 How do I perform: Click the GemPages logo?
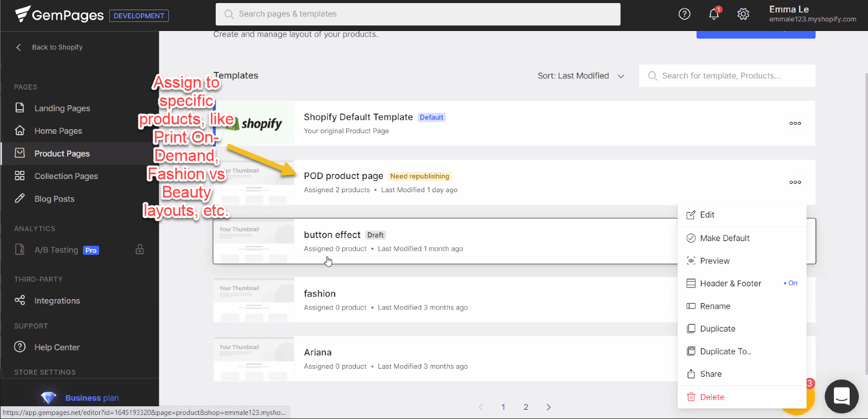pyautogui.click(x=59, y=15)
